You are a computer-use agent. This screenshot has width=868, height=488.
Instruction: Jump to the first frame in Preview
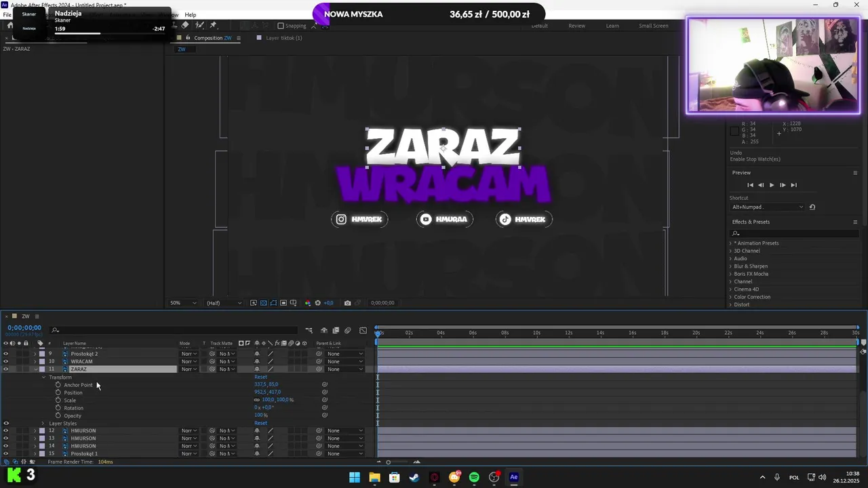(750, 185)
